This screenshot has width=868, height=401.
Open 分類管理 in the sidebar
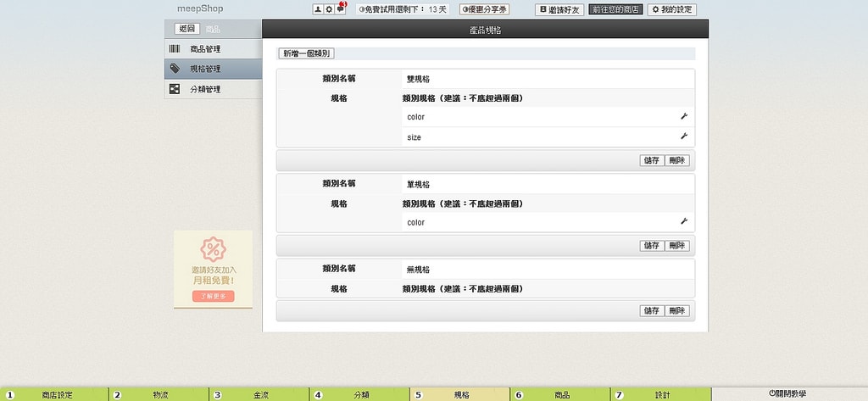pos(205,89)
